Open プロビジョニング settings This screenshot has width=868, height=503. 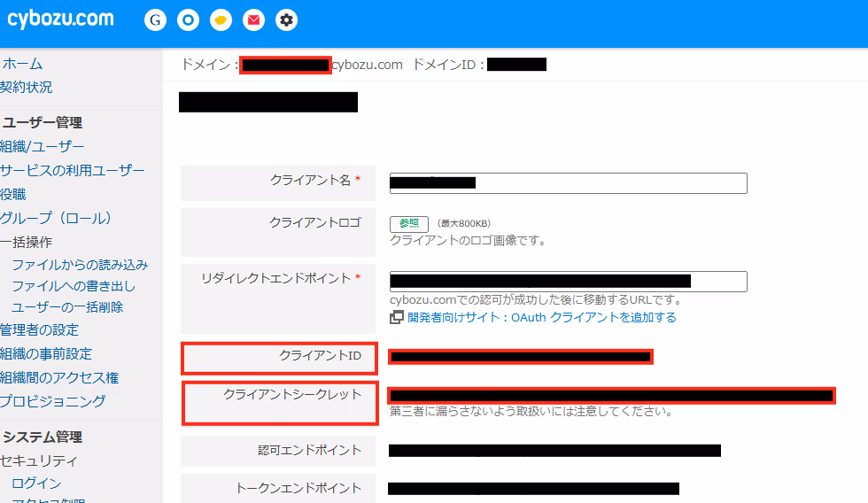point(52,401)
